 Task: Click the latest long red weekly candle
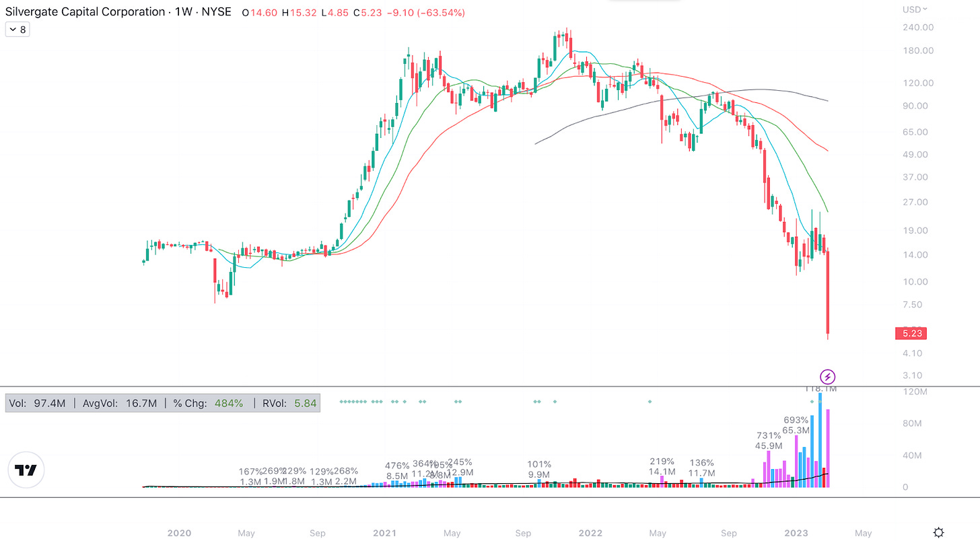coord(828,292)
